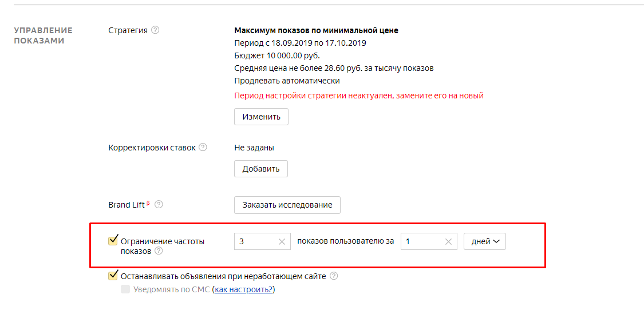Uncheck Ограничение частоты показов checkbox
644x310 pixels.
pyautogui.click(x=113, y=241)
